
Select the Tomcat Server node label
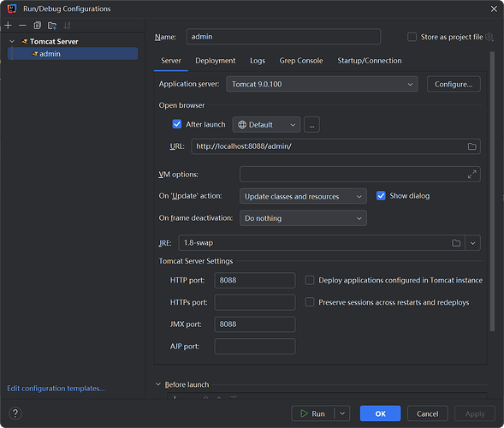coord(54,41)
